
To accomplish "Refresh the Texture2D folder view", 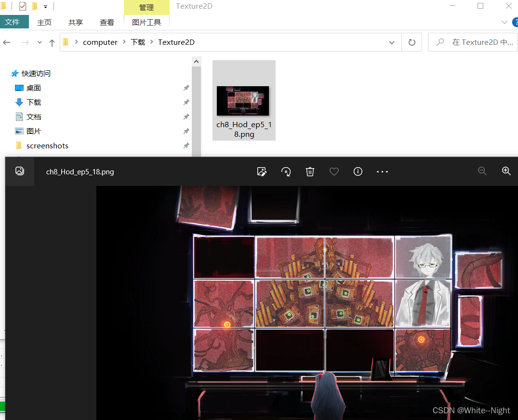I will [412, 42].
